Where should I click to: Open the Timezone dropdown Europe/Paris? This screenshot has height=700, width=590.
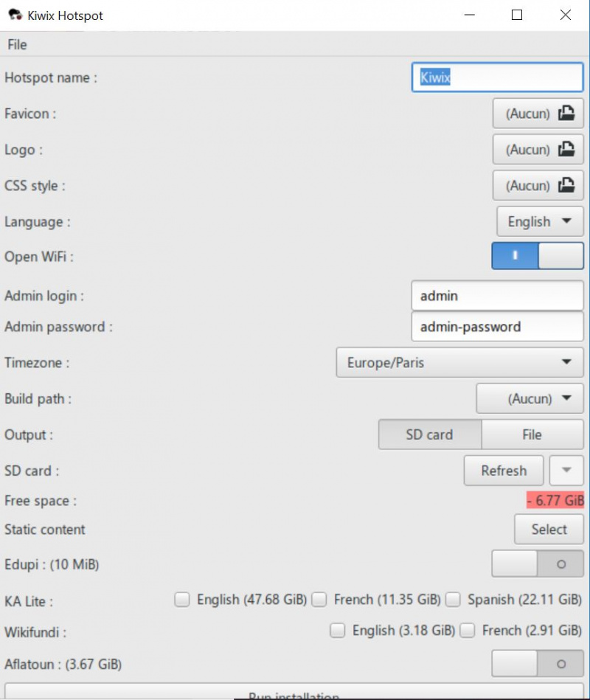click(x=459, y=362)
